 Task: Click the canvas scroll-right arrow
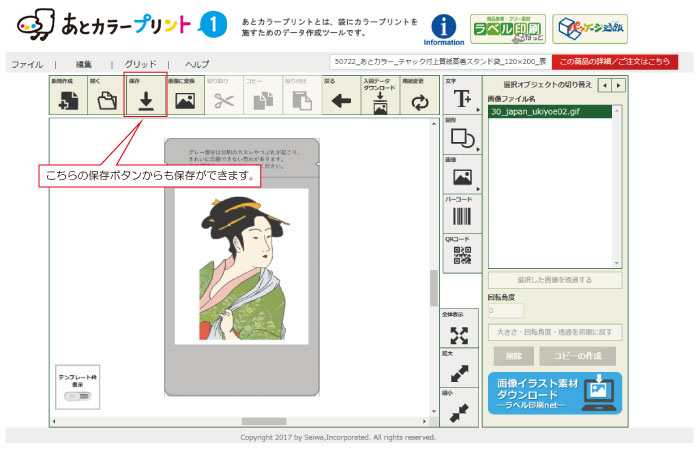pos(424,421)
